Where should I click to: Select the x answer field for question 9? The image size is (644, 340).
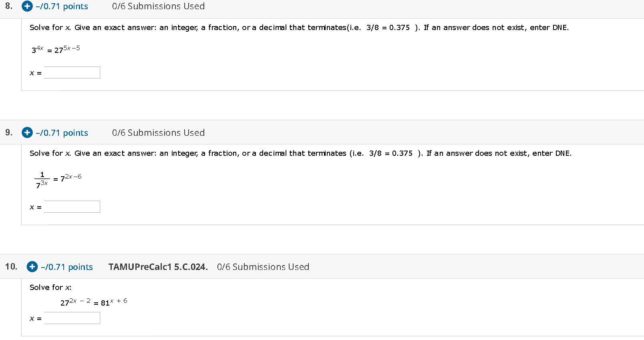pos(72,206)
